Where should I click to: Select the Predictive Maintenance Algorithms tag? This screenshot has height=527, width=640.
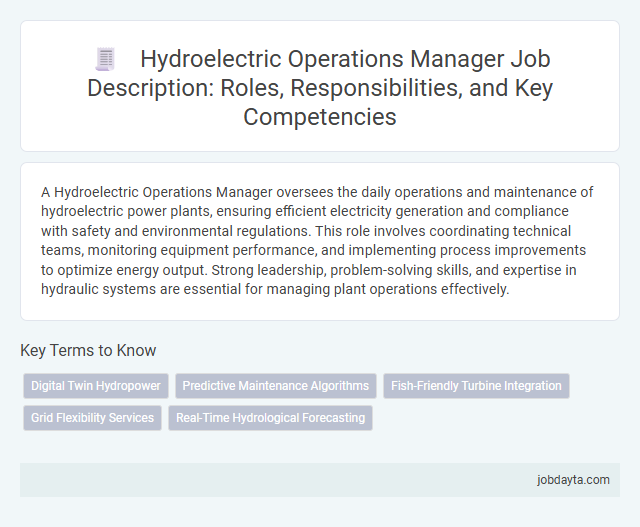click(x=276, y=386)
